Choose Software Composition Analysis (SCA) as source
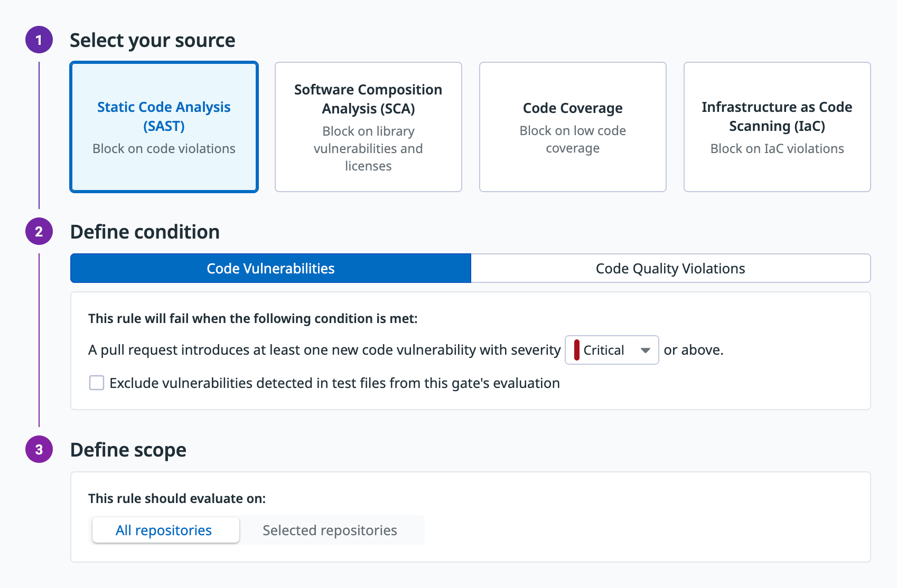Screen dimensions: 897x588 coord(368,127)
